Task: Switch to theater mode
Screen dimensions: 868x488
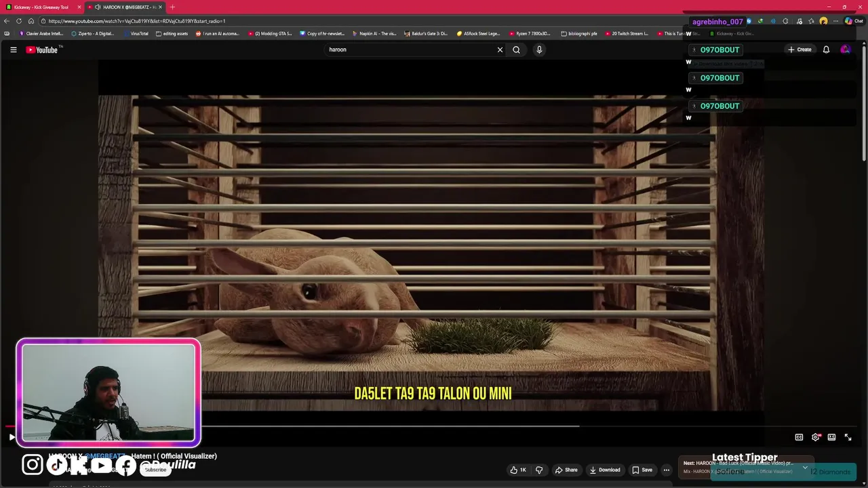Action: pyautogui.click(x=831, y=437)
